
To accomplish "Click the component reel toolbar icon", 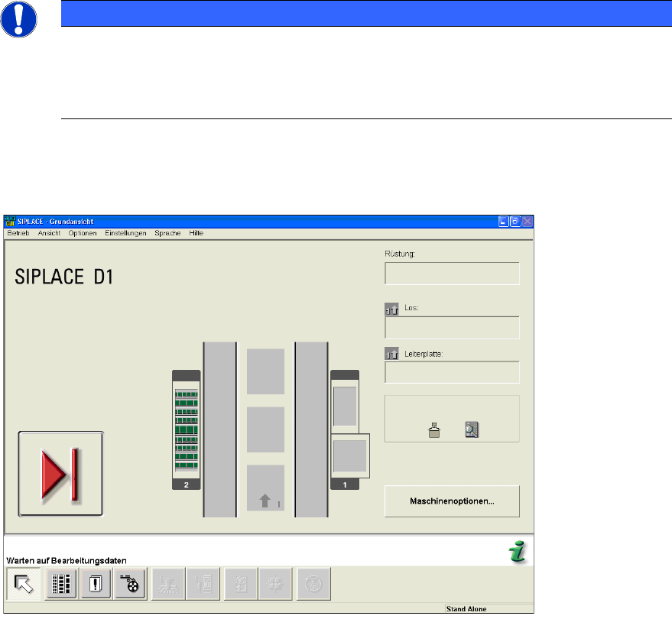I will coord(130,584).
